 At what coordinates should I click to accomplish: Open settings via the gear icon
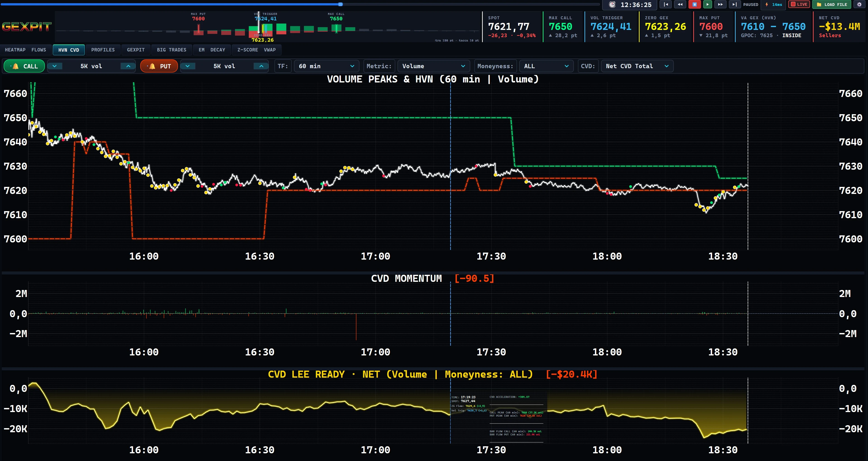pyautogui.click(x=859, y=4)
